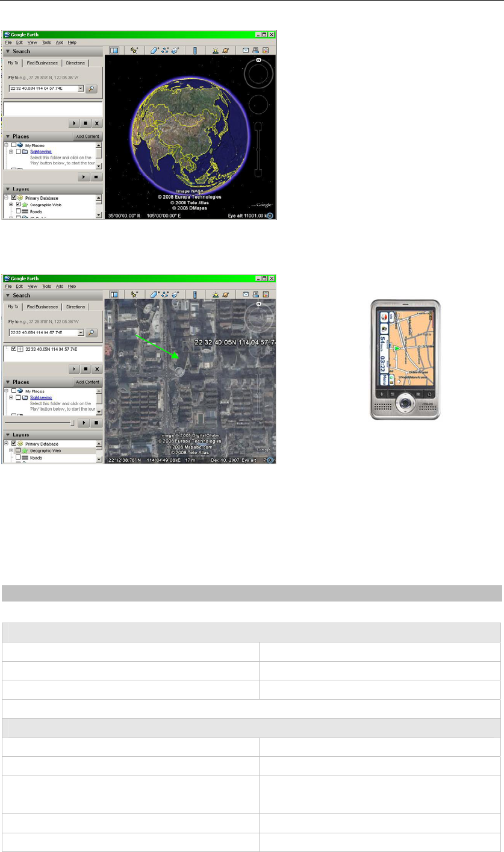Click Add Content button in satellite view window
This screenshot has width=504, height=852.
[x=88, y=382]
